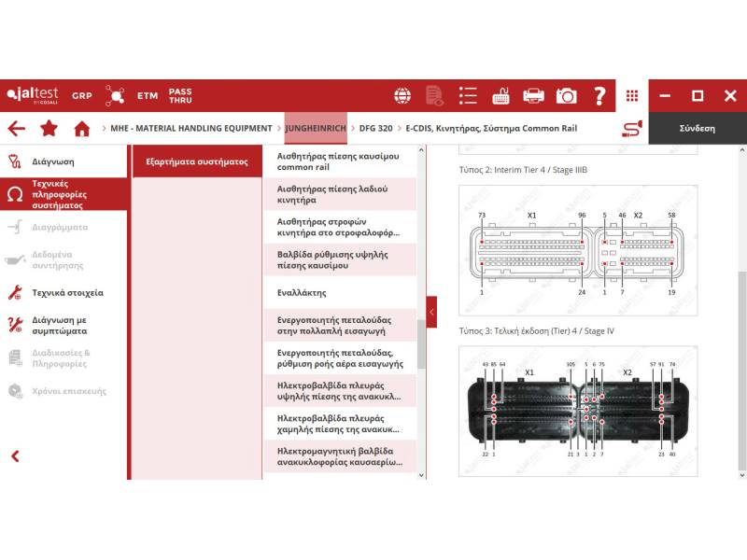Open the keyboard icon in toolbar
The image size is (747, 560).
(500, 96)
